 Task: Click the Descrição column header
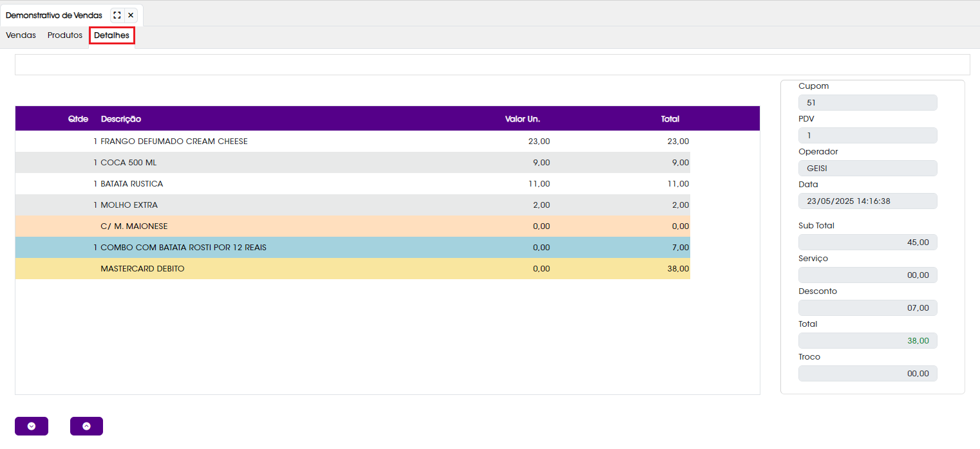(121, 119)
